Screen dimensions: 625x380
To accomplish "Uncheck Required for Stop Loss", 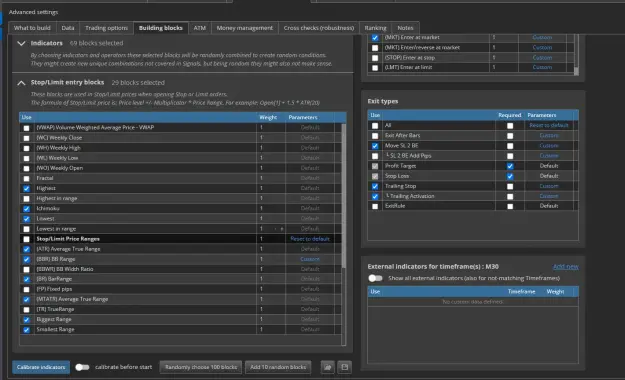I will pyautogui.click(x=510, y=176).
